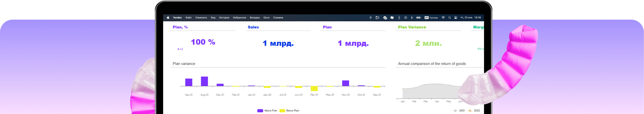Click the screen mirroring display icon

tap(392, 18)
